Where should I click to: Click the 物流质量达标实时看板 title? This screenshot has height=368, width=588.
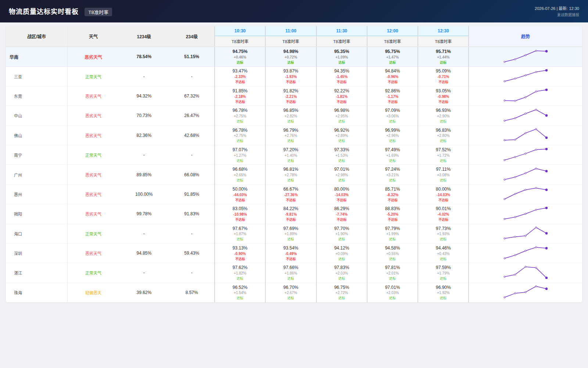43,12
